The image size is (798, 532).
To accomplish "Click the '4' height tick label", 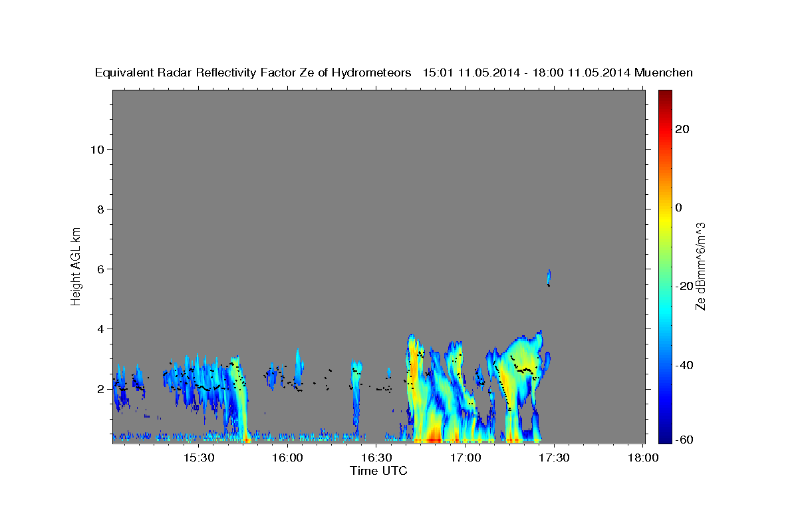I will click(102, 329).
